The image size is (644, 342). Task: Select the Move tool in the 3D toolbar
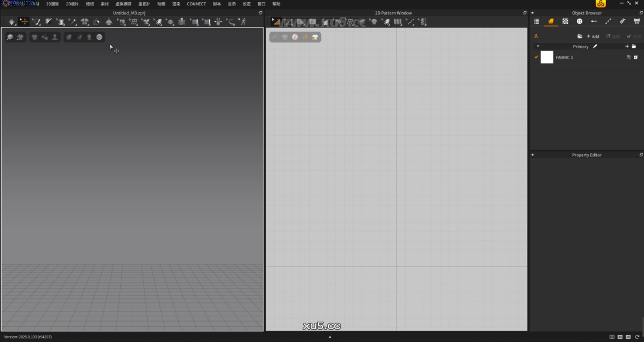[24, 21]
